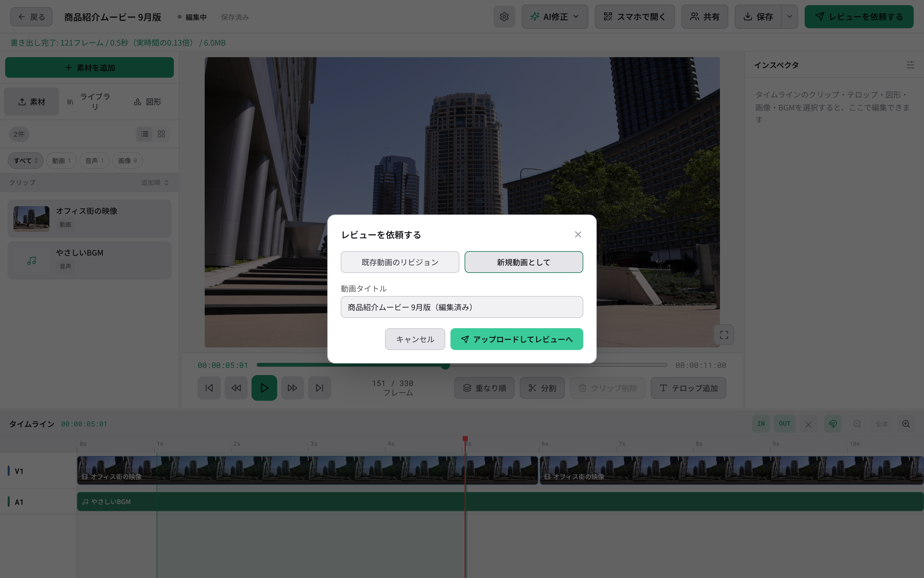Image resolution: width=924 pixels, height=578 pixels.
Task: Toggle fullscreen preview icon
Action: pos(724,335)
